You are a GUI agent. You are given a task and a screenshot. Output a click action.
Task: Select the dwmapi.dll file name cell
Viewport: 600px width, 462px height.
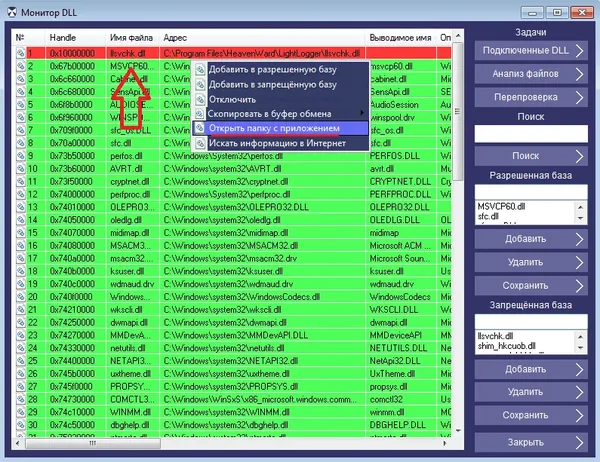130,323
